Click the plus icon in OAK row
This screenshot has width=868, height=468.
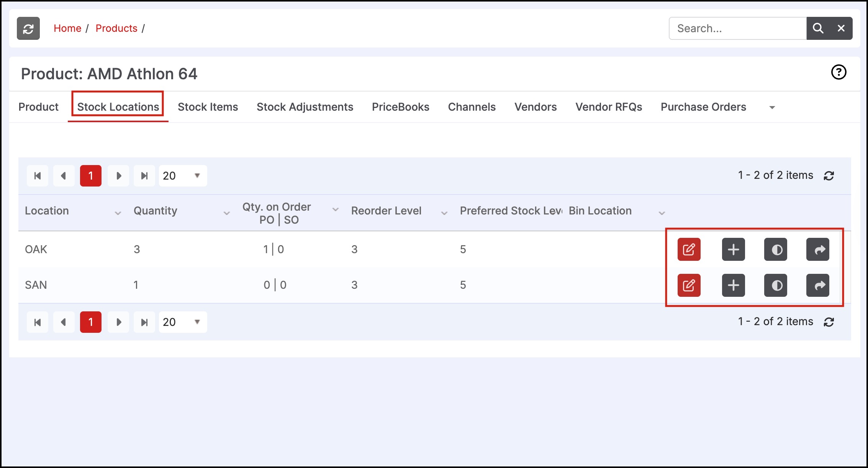pyautogui.click(x=733, y=249)
